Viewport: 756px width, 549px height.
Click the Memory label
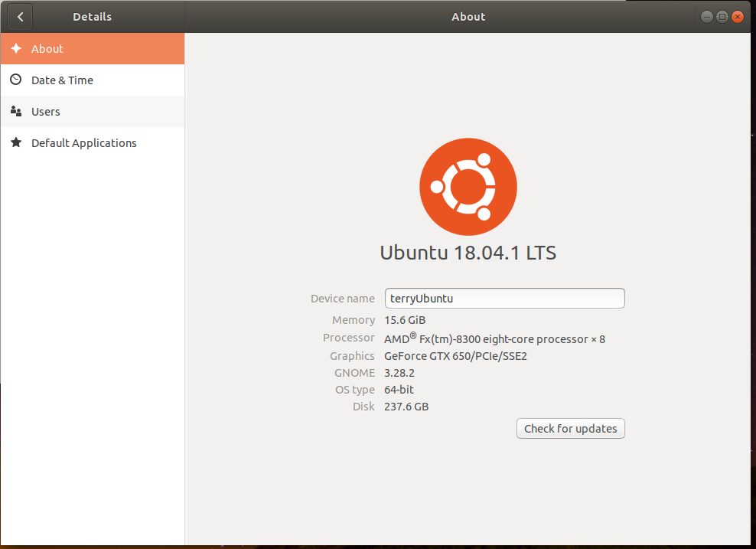(x=354, y=320)
